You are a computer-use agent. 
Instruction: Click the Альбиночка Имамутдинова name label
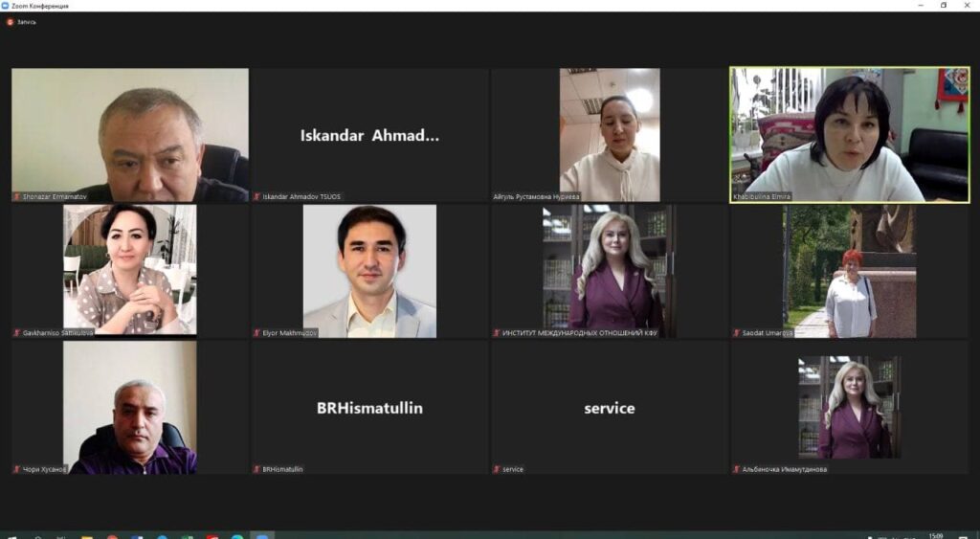point(785,470)
